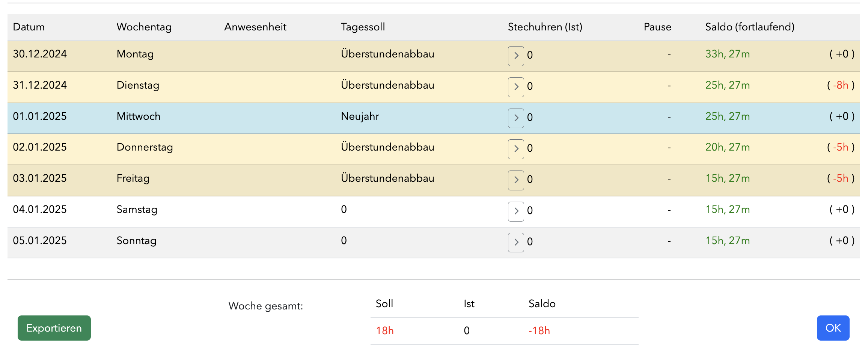Select the Saldo (fortlaufend) column header

750,27
